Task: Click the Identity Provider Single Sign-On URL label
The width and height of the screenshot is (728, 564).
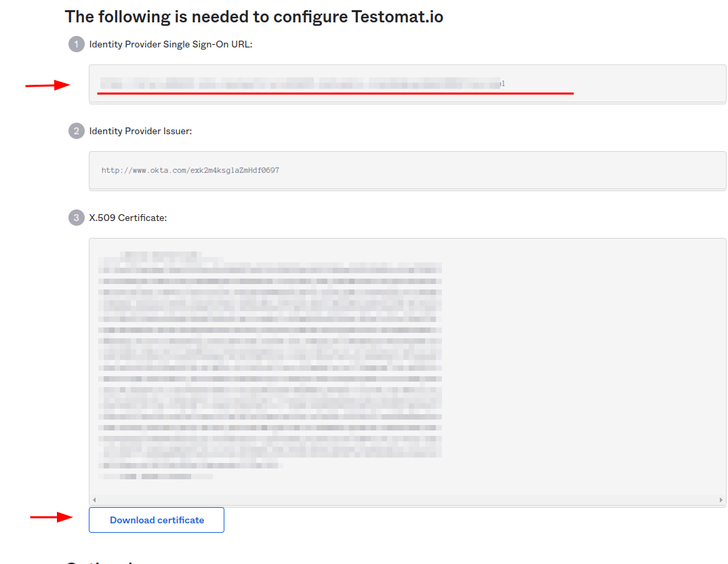Action: 171,44
